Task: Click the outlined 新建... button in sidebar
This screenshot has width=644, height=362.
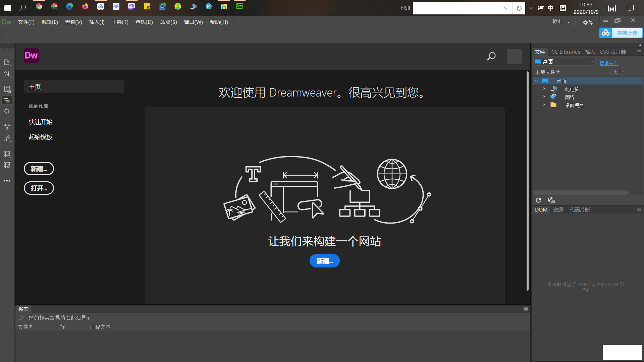Action: pyautogui.click(x=39, y=169)
